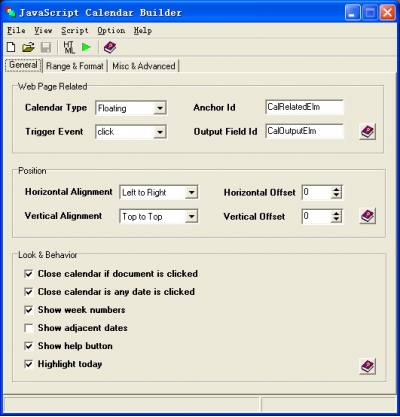This screenshot has width=400, height=417.
Task: Click the Anchor Id text field
Action: click(x=304, y=107)
